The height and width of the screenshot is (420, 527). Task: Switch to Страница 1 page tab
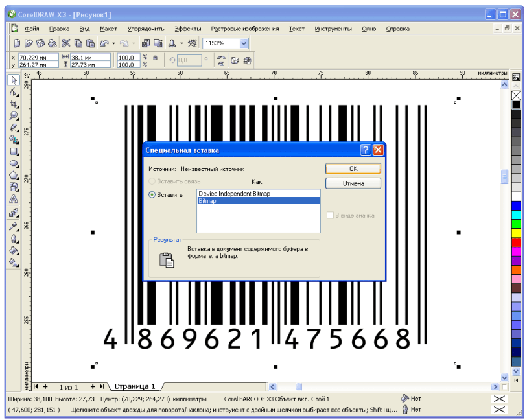click(135, 386)
